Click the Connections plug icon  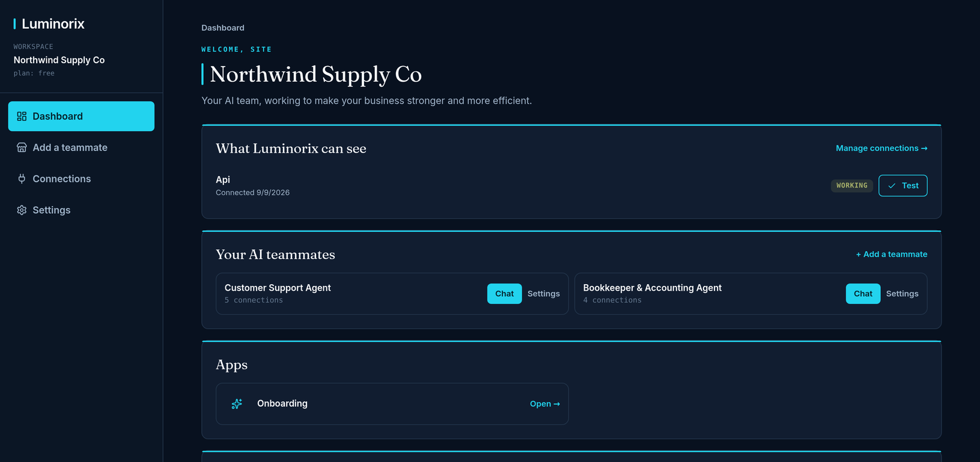22,178
